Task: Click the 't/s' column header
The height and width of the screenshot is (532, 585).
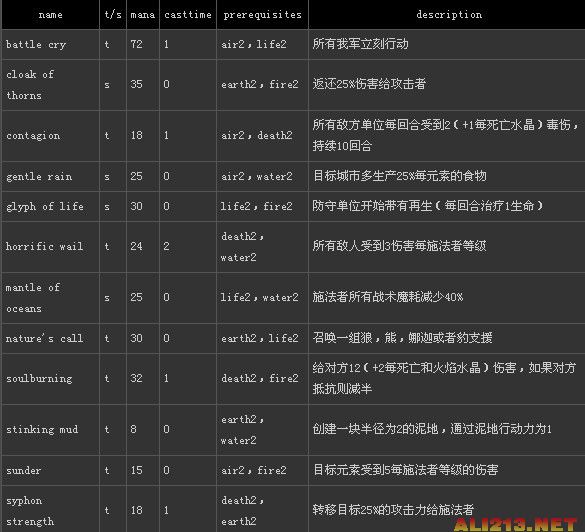Action: pyautogui.click(x=113, y=15)
